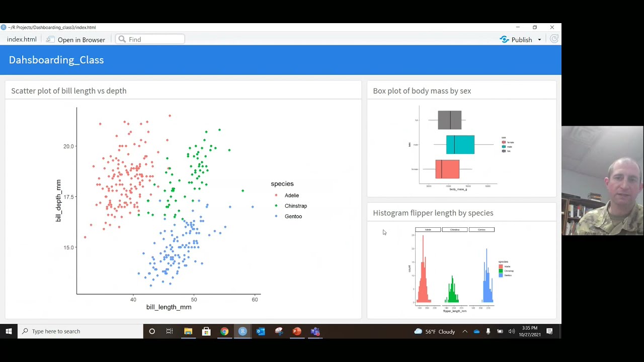Open the Snipping tool icon in taskbar
The image size is (644, 362).
click(279, 331)
